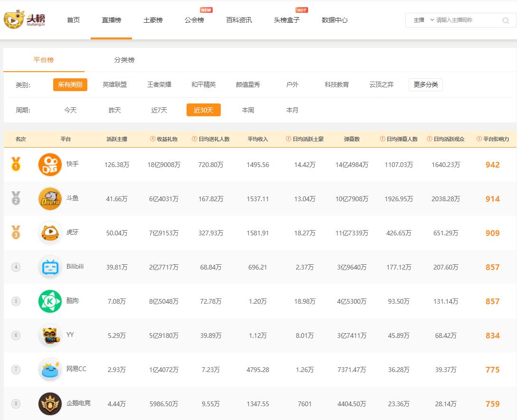This screenshot has height=420, width=517.
Task: Switch to the 分类榜 tab
Action: [x=124, y=60]
